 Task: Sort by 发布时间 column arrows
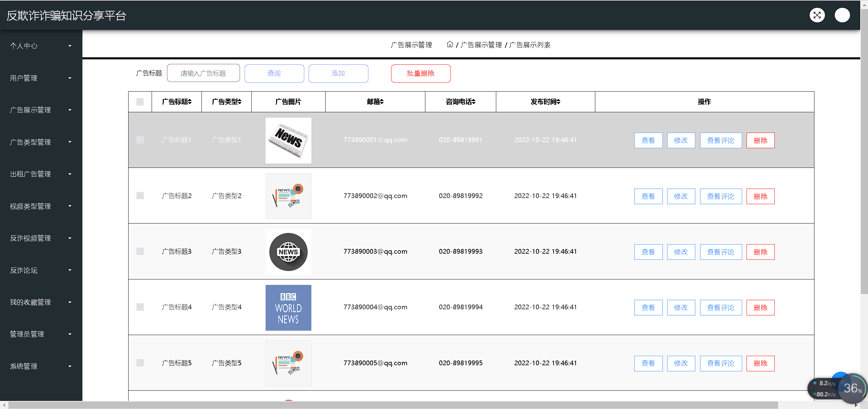click(x=558, y=102)
